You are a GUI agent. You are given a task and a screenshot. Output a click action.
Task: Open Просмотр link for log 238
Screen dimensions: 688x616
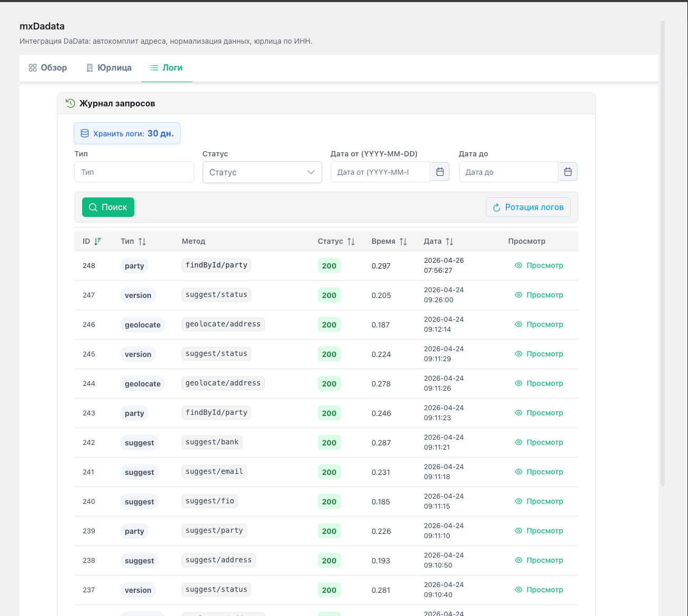coord(539,560)
